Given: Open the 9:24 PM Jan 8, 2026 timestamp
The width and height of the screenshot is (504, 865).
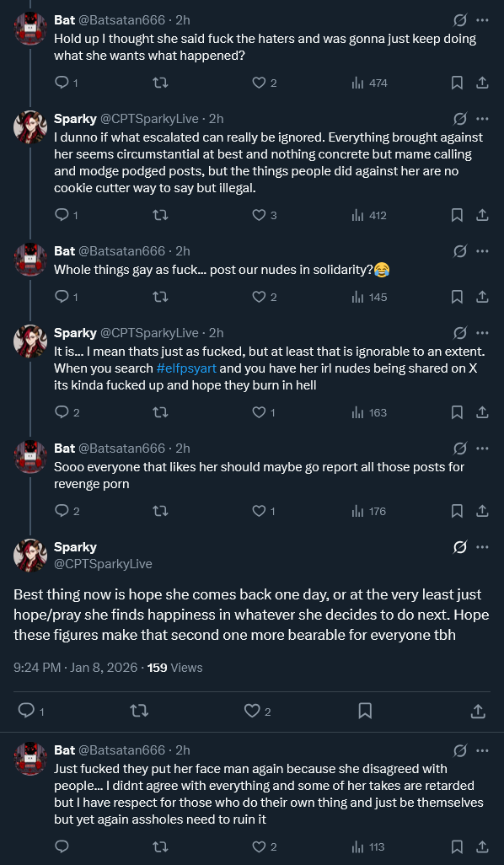Looking at the screenshot, I should click(75, 668).
